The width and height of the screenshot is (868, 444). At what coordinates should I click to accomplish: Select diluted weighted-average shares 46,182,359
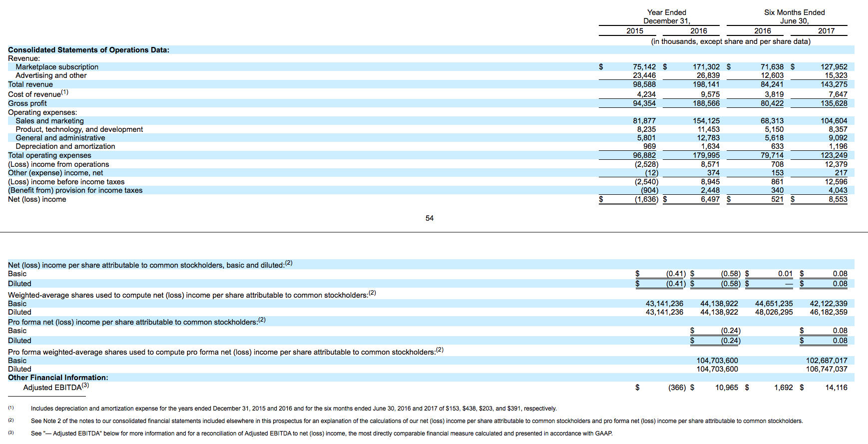click(829, 312)
